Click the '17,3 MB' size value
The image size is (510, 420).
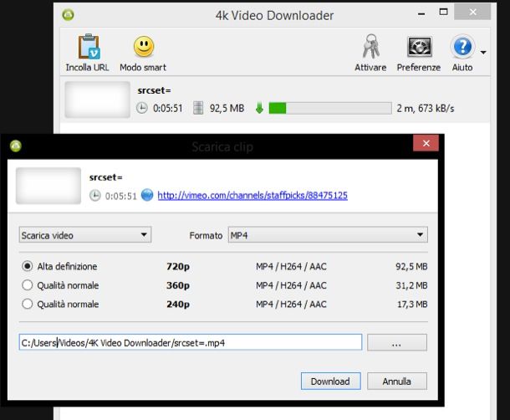click(412, 304)
